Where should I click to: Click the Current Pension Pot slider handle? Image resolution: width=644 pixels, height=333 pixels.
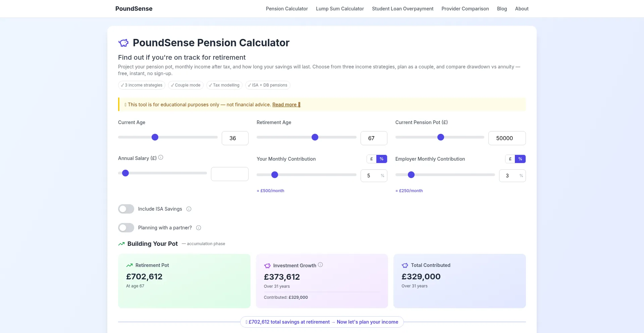[441, 137]
